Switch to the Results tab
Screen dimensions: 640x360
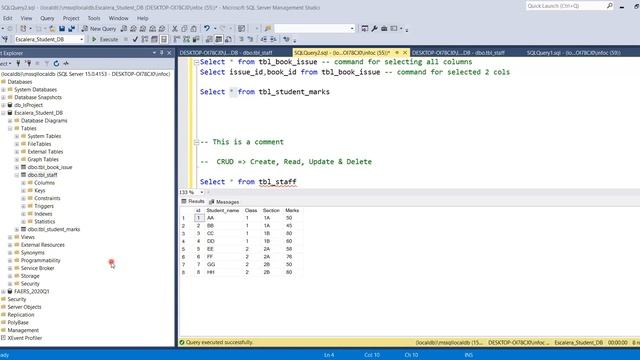[x=193, y=202]
